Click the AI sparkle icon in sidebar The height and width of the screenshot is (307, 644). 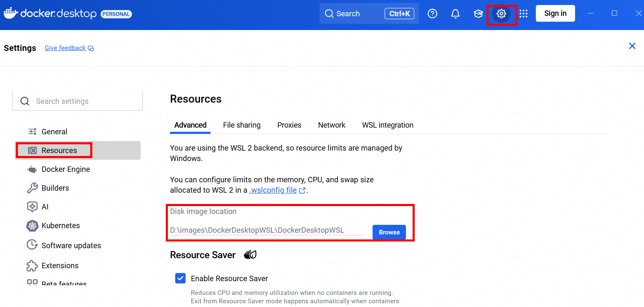pos(32,207)
